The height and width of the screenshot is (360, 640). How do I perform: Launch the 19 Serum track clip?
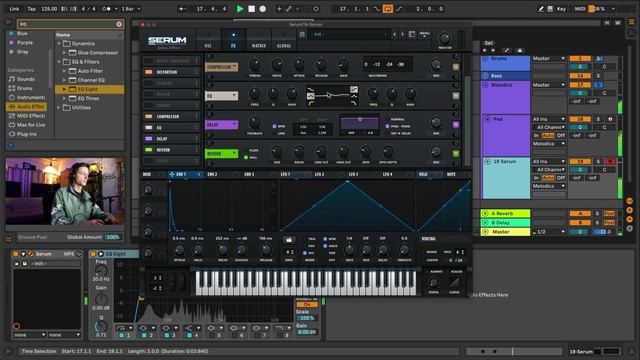point(488,162)
